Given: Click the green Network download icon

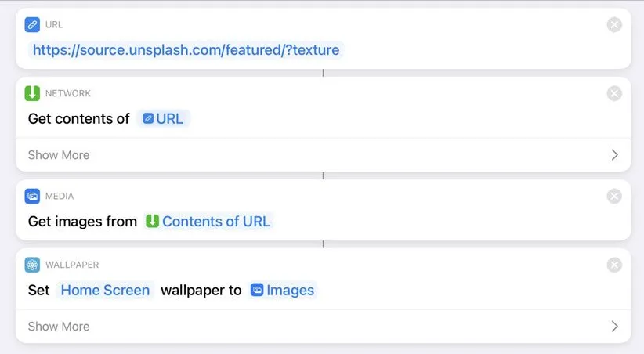Looking at the screenshot, I should tap(32, 93).
